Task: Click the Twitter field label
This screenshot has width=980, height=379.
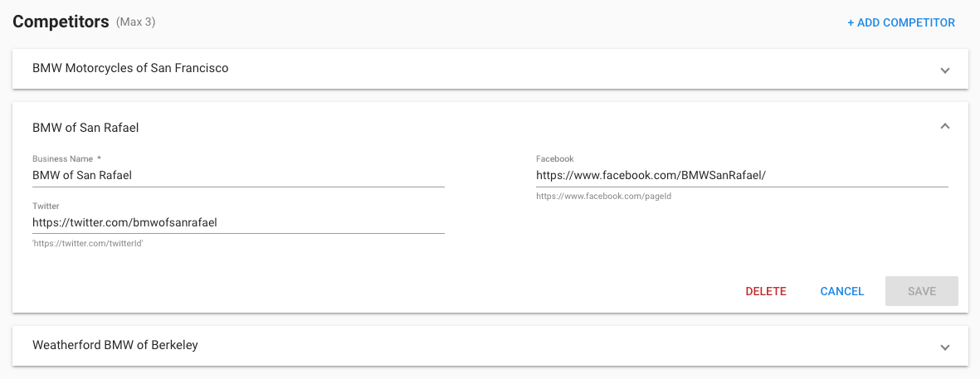Action: [46, 206]
